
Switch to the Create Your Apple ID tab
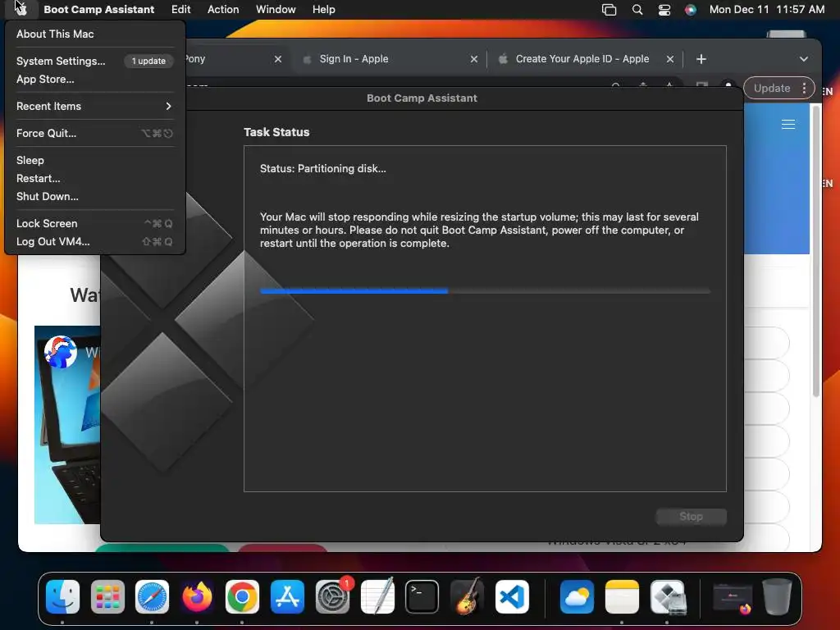586,59
